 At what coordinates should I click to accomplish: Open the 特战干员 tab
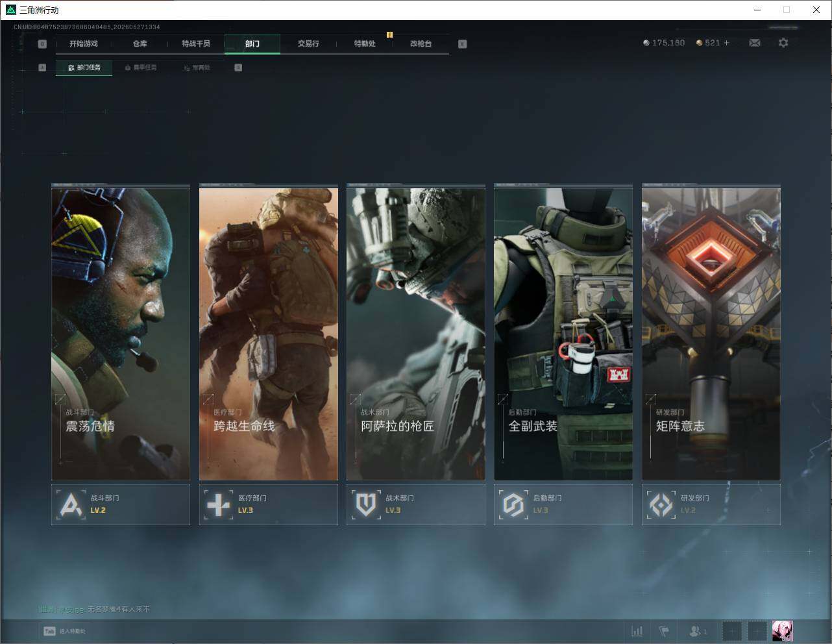(x=196, y=43)
